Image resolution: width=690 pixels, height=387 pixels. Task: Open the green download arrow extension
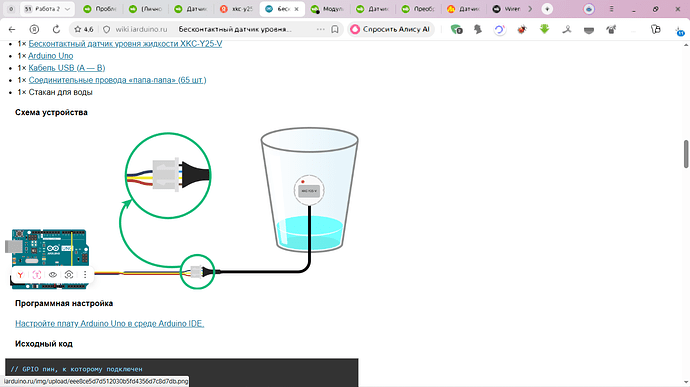pos(544,29)
